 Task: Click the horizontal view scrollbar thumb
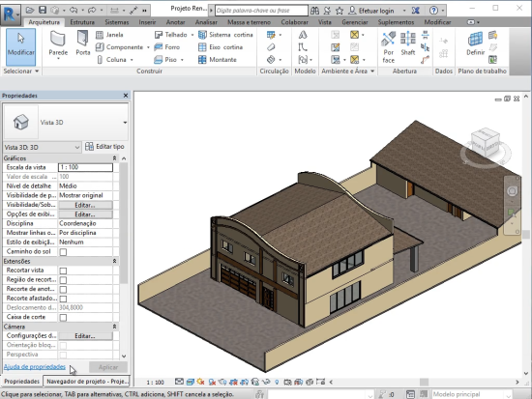pyautogui.click(x=424, y=382)
